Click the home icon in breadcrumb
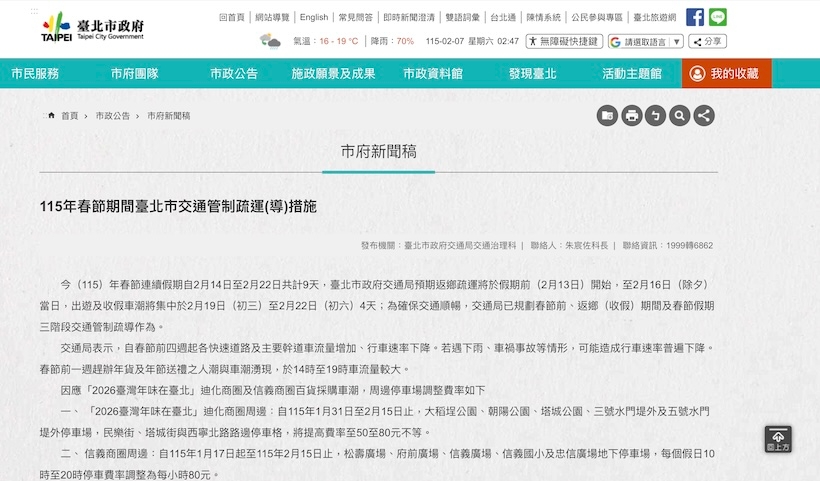Viewport: 820px width, 481px height. coord(51,116)
